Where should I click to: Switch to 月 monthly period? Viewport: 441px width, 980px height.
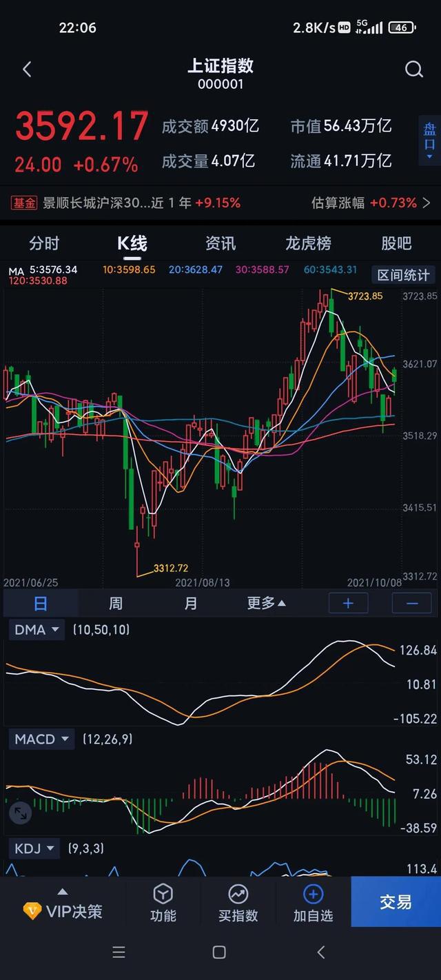click(x=191, y=604)
